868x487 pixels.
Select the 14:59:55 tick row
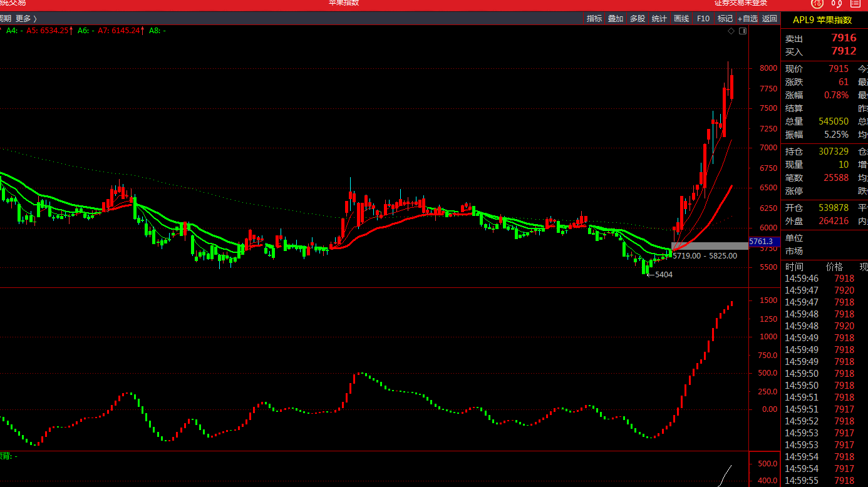pos(825,481)
